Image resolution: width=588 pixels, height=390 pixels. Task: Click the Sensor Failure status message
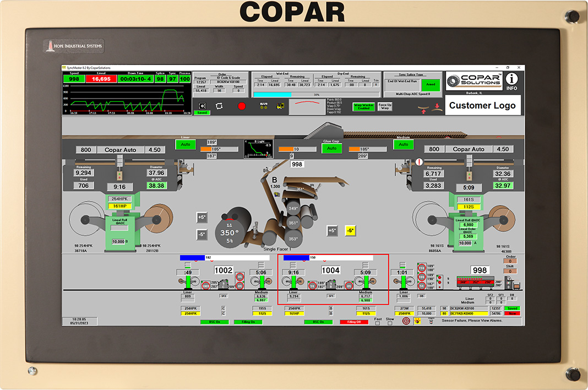point(472,321)
